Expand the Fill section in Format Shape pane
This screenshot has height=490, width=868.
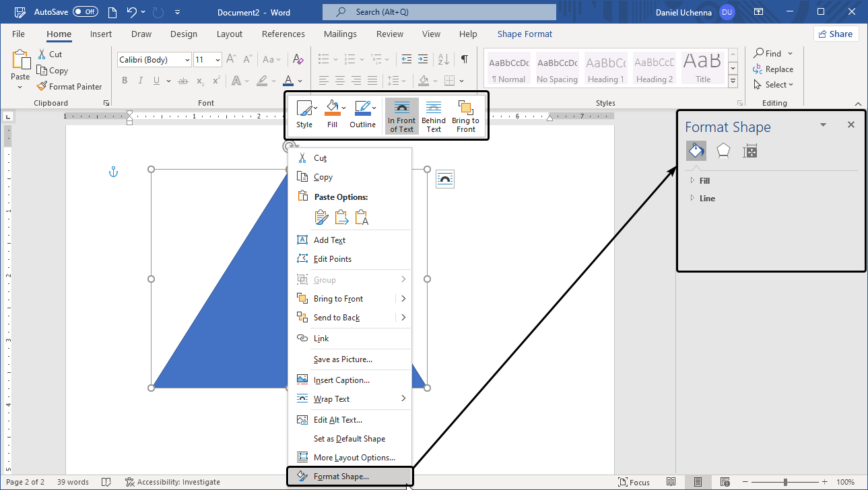pos(703,180)
